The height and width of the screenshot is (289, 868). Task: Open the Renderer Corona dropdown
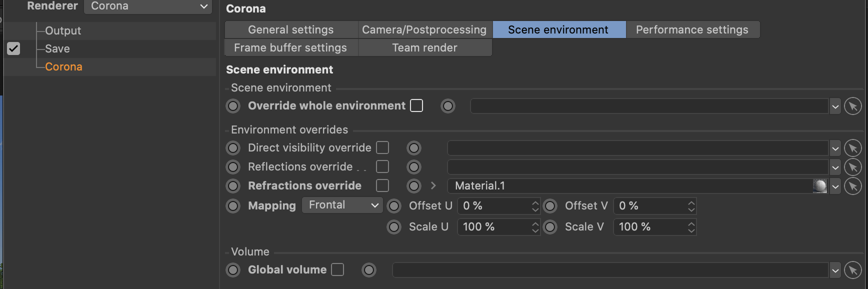click(x=148, y=6)
